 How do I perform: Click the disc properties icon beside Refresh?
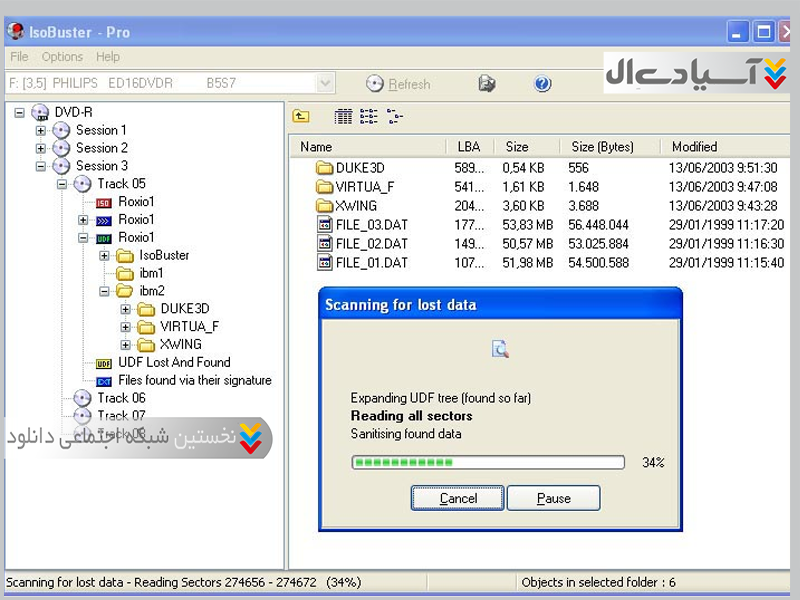coord(487,84)
